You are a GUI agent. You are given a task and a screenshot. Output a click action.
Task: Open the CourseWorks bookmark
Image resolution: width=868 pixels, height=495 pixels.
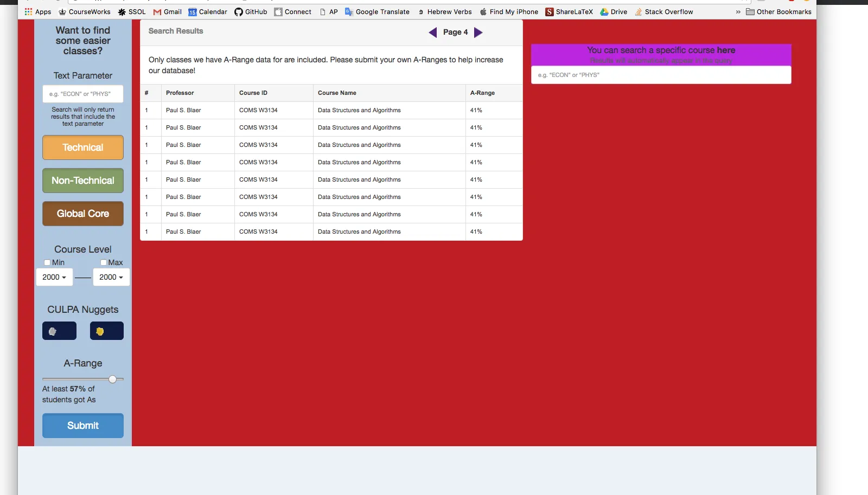pyautogui.click(x=85, y=11)
